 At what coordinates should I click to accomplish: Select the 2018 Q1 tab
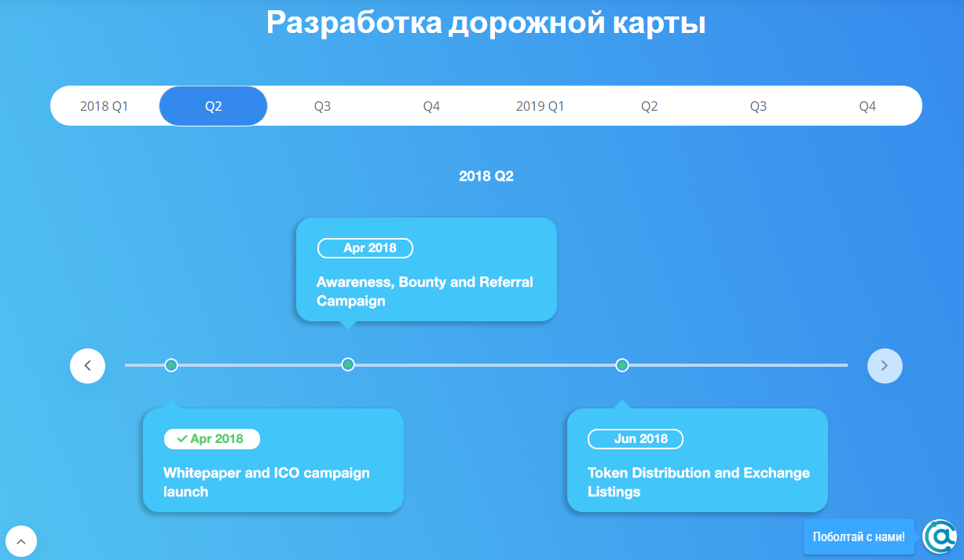(104, 106)
